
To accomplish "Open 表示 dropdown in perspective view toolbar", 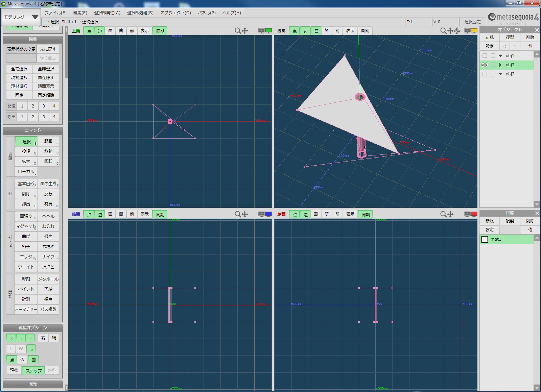I will point(350,31).
